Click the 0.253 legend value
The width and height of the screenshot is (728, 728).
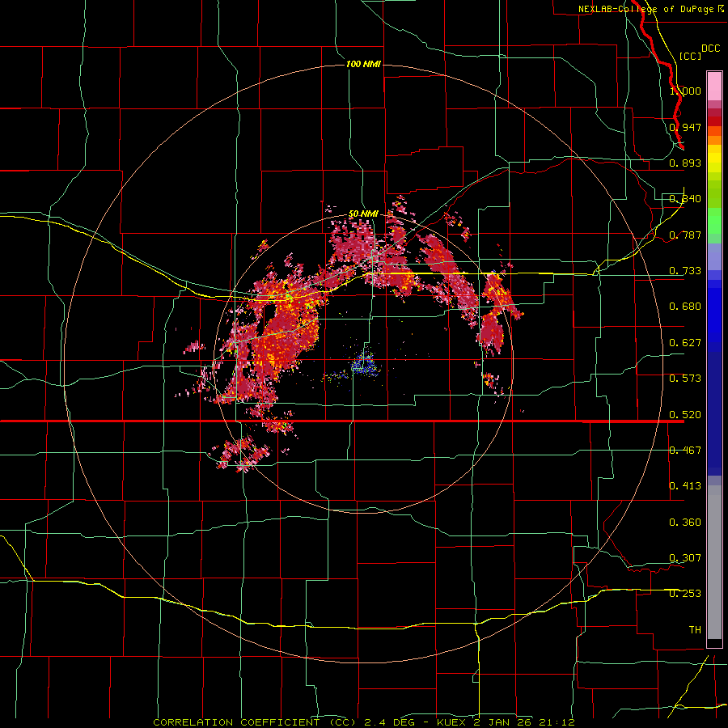pyautogui.click(x=685, y=594)
